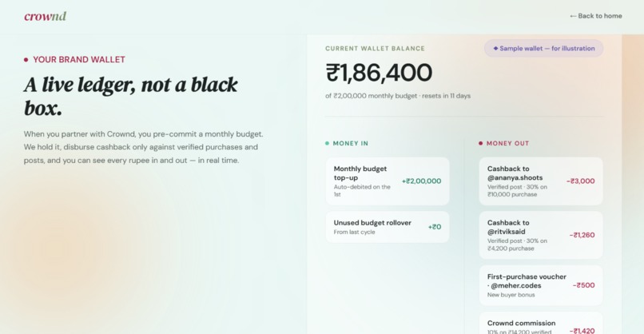This screenshot has width=644, height=334.
Task: Open First-purchase voucher @meher.codes card
Action: (541, 285)
